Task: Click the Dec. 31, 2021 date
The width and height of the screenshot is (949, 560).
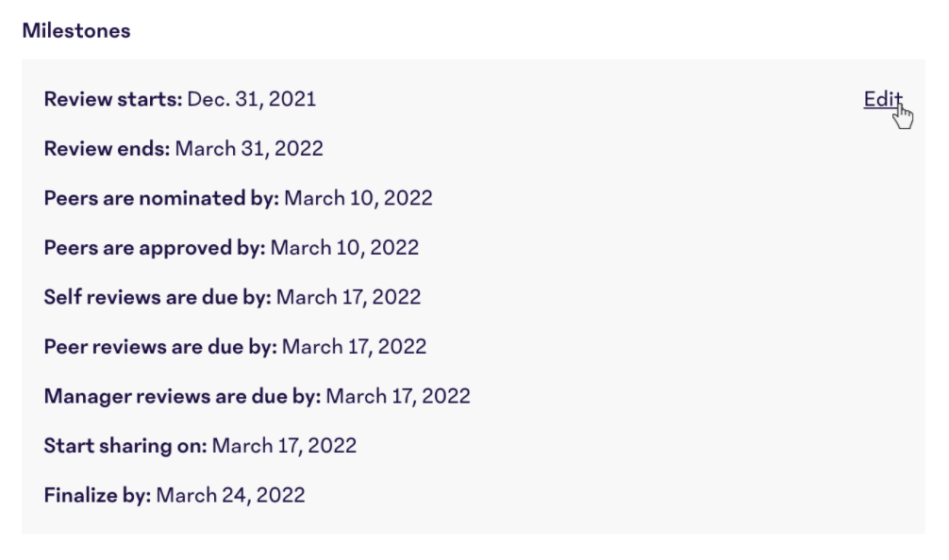Action: tap(252, 99)
